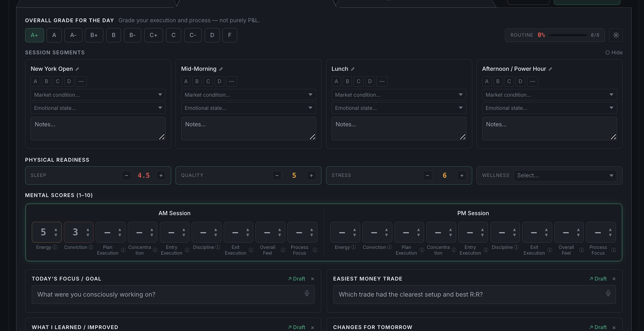Image resolution: width=644 pixels, height=331 pixels.
Task: Dismiss Today's Focus / Goal card
Action: pos(313,279)
